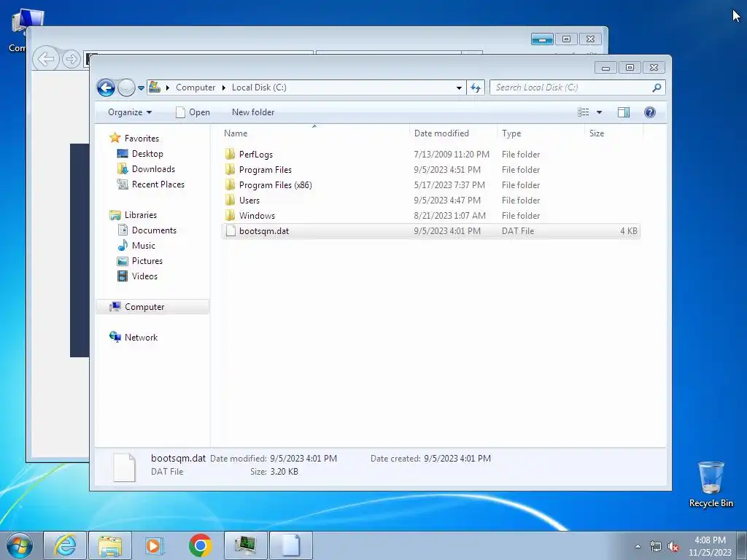This screenshot has width=747, height=560.
Task: Click date 7/13/2009 11:20 PM cell
Action: [452, 155]
